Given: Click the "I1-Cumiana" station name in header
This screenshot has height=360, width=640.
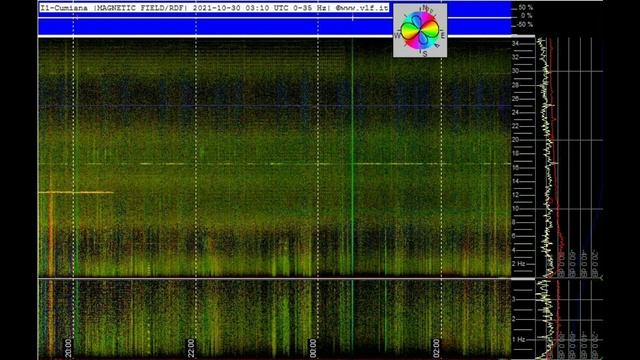Looking at the screenshot, I should point(64,8).
